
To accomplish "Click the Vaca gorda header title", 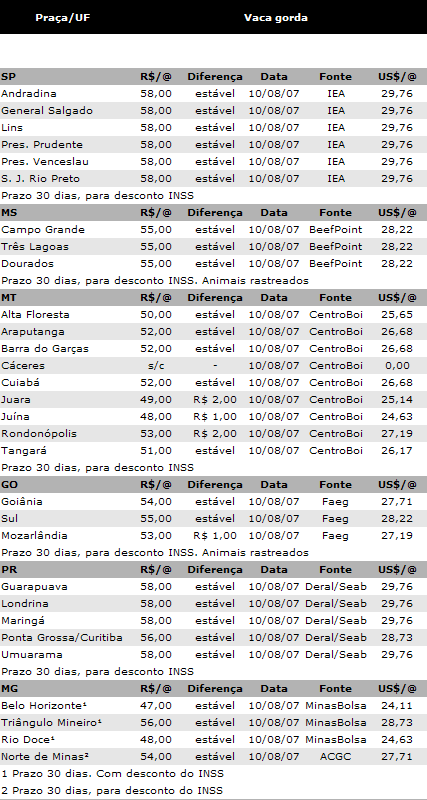I will tap(275, 18).
